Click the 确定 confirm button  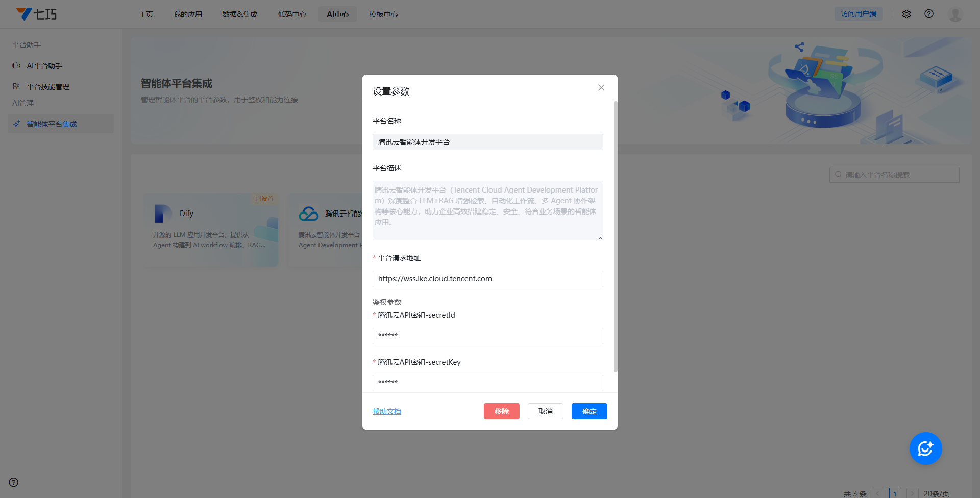point(589,411)
